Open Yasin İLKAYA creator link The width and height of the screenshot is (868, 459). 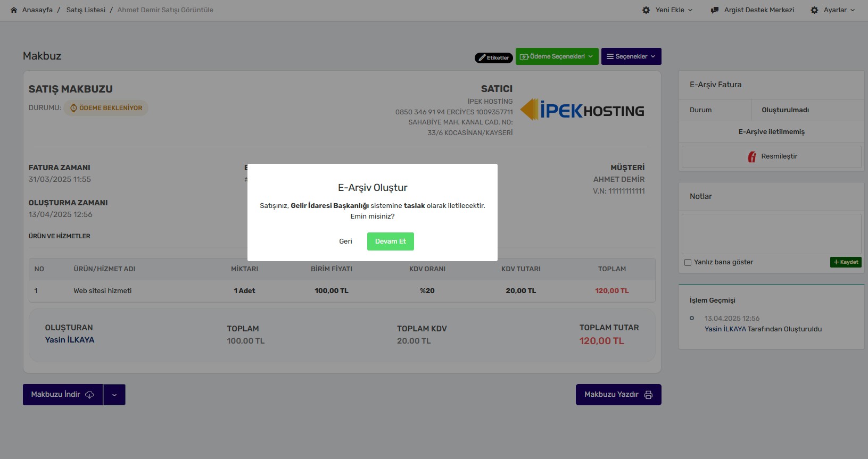(70, 340)
